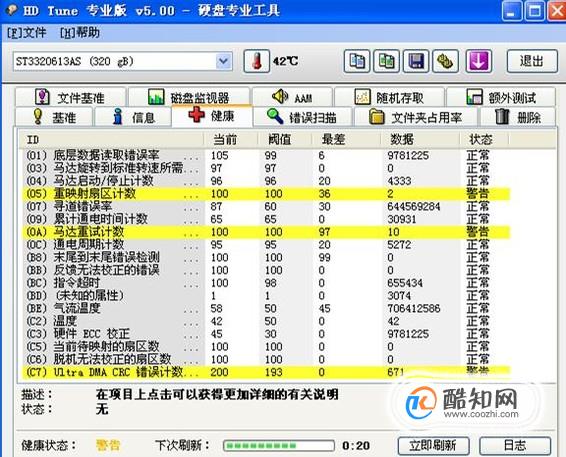Viewport: 566px width, 457px height.
Task: Click the 当前 column header
Action: pos(231,140)
